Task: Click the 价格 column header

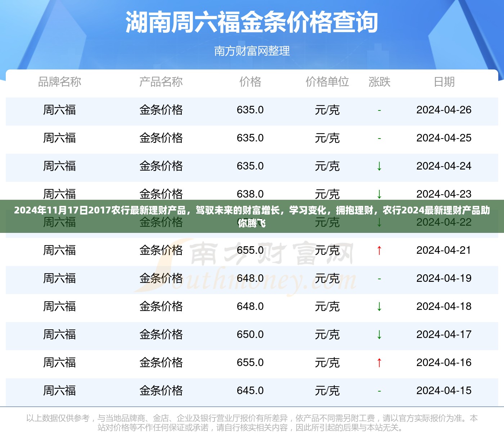Action: [x=250, y=82]
